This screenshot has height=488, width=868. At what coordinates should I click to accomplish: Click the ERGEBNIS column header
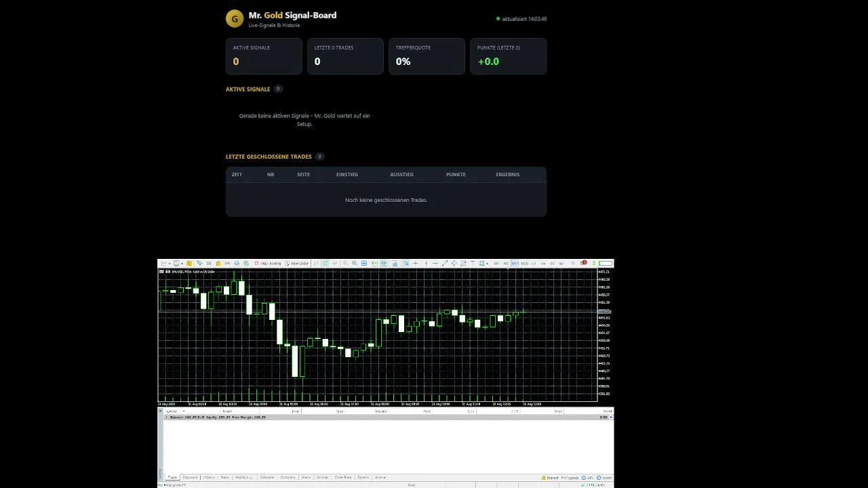pos(507,175)
